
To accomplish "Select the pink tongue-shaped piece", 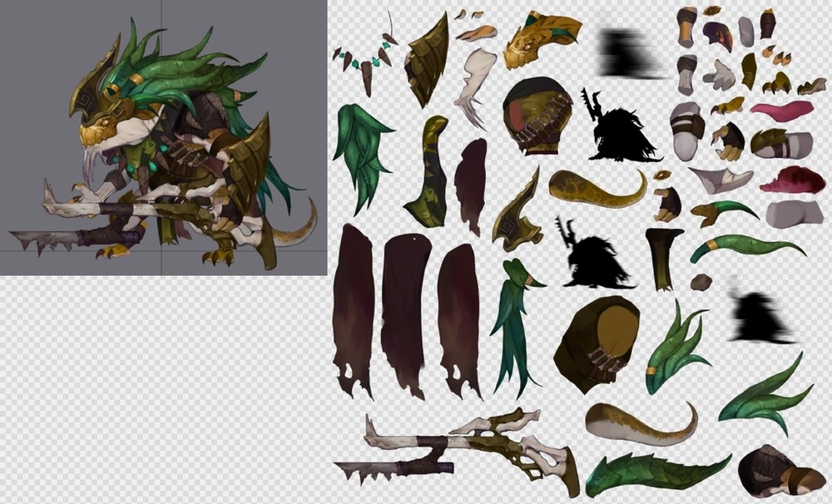I will pyautogui.click(x=781, y=111).
